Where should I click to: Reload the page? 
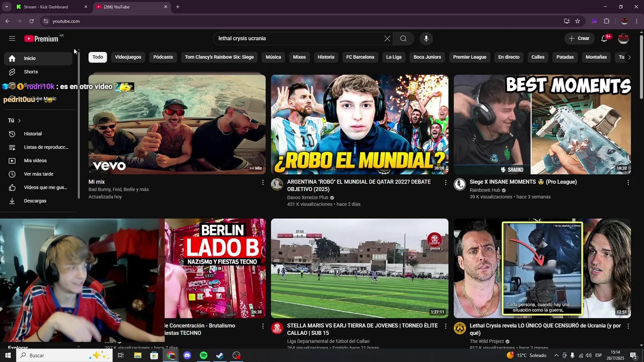(x=31, y=21)
